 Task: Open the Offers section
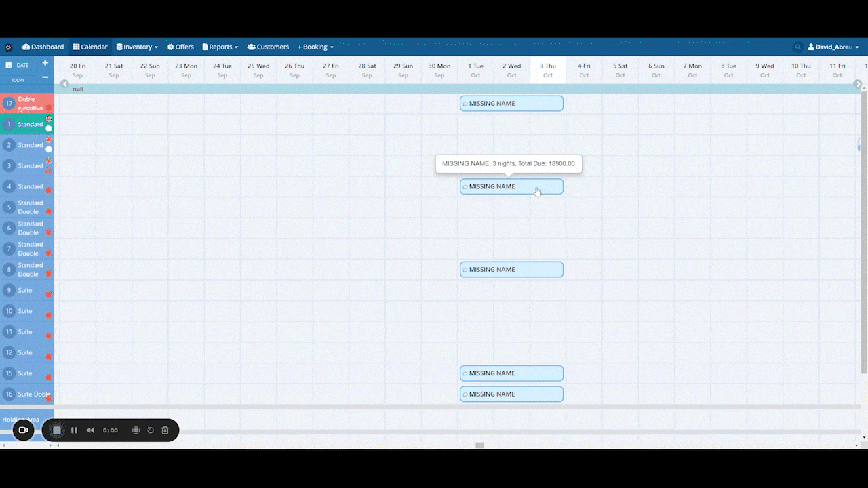(180, 47)
